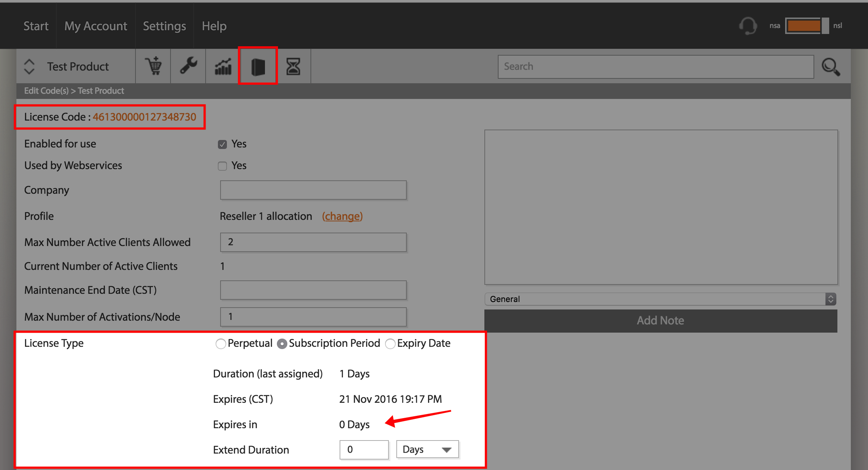This screenshot has height=470, width=868.
Task: Open the wrench tools icon
Action: (x=188, y=66)
